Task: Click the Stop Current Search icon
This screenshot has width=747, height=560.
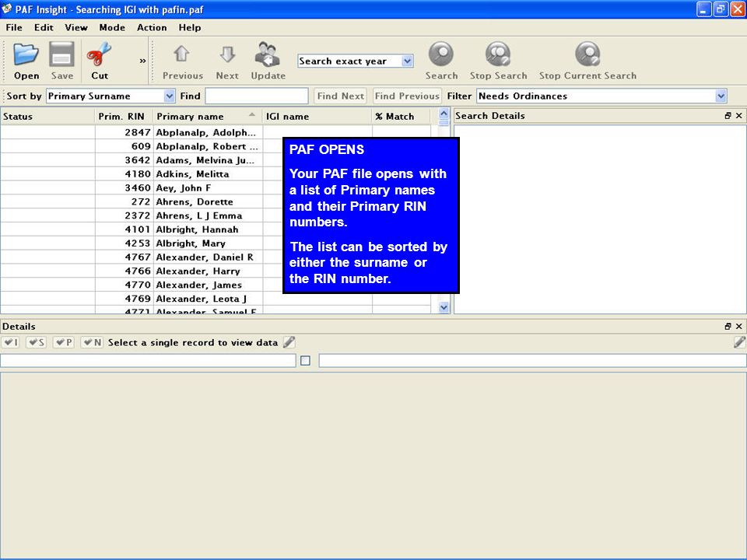Action: point(587,54)
